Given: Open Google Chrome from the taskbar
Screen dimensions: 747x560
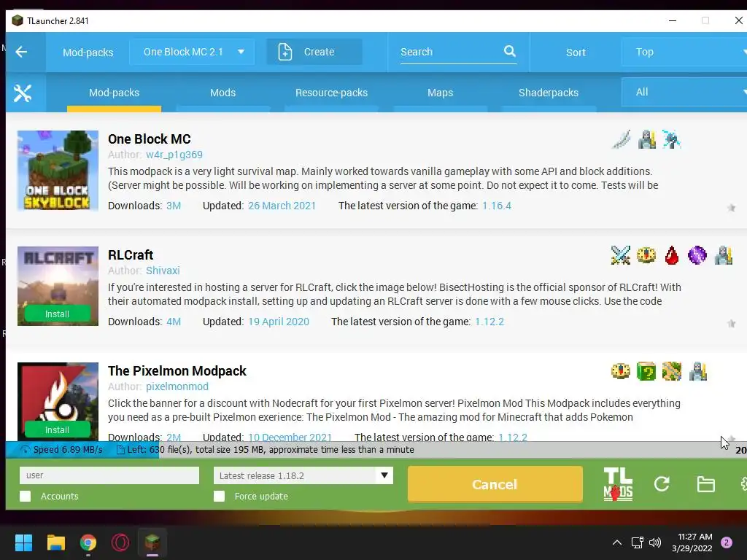Looking at the screenshot, I should click(88, 542).
